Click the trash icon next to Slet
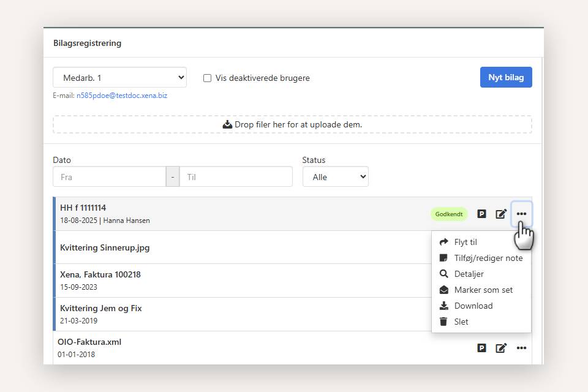This screenshot has height=392, width=588. 443,322
